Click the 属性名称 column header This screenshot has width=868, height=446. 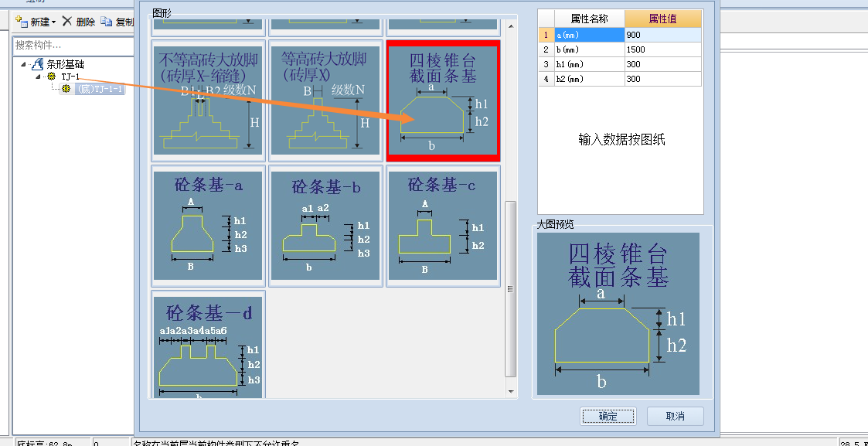point(590,19)
